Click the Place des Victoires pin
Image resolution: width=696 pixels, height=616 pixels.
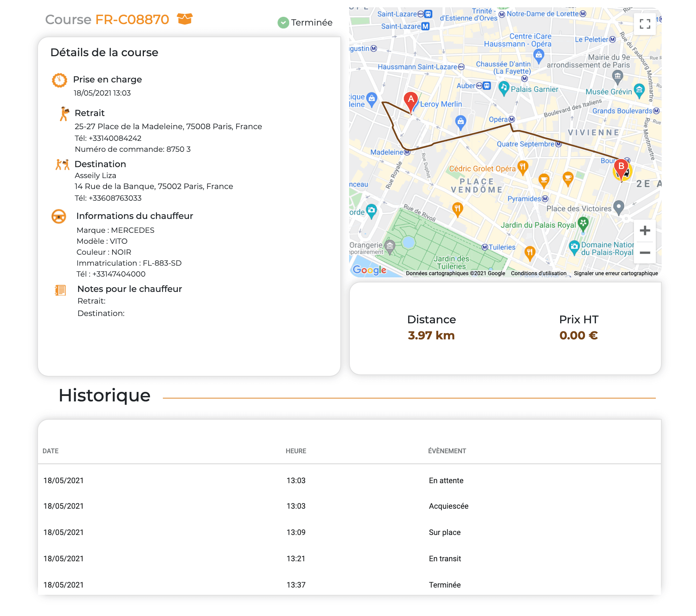coord(619,208)
